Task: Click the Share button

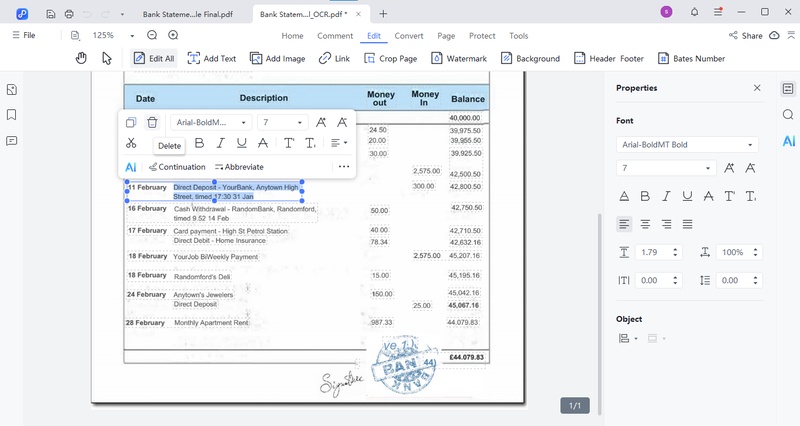Action: pyautogui.click(x=745, y=35)
